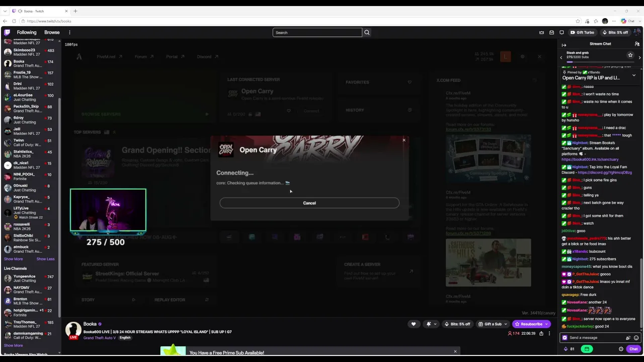Follow heart button under the stream
The image size is (644, 362).
click(x=414, y=324)
